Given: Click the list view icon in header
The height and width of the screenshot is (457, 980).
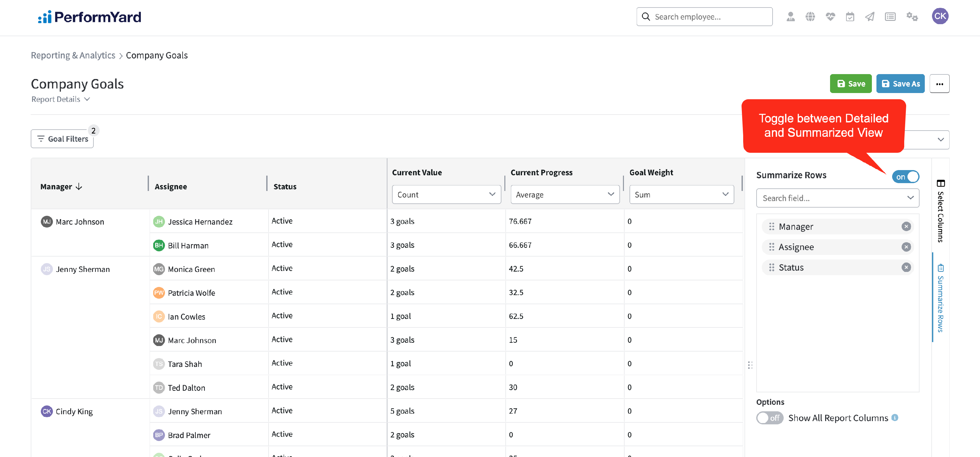Looking at the screenshot, I should 890,17.
